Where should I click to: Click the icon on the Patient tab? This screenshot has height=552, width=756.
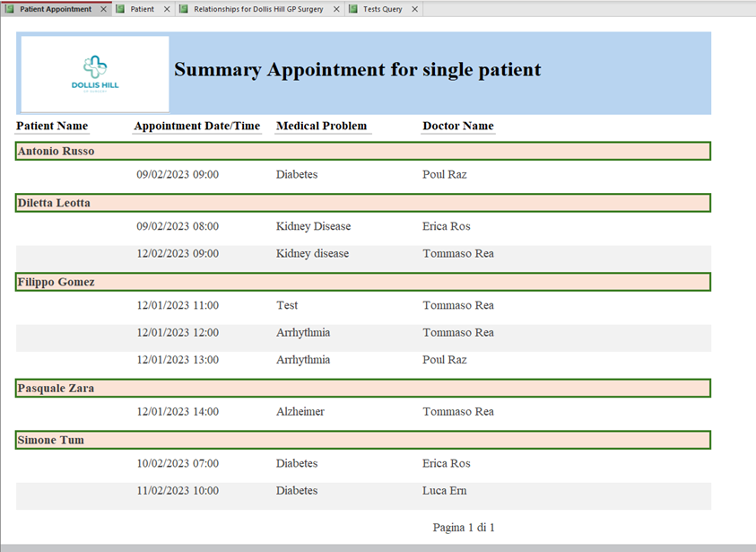(x=120, y=9)
